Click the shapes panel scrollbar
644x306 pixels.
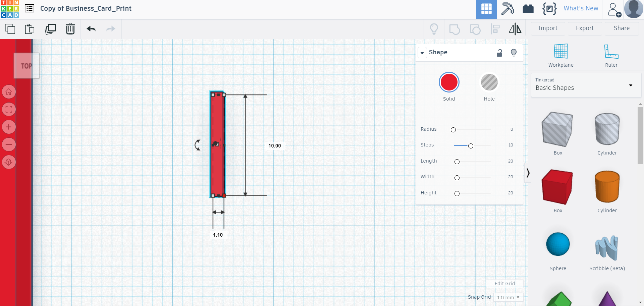click(x=640, y=136)
